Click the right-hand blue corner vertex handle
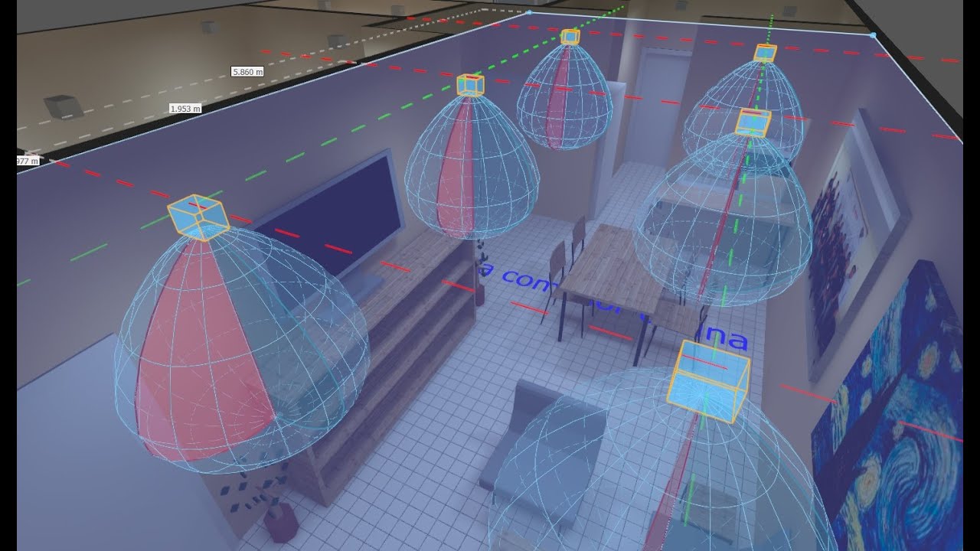Viewport: 980px width, 551px height. point(873,34)
